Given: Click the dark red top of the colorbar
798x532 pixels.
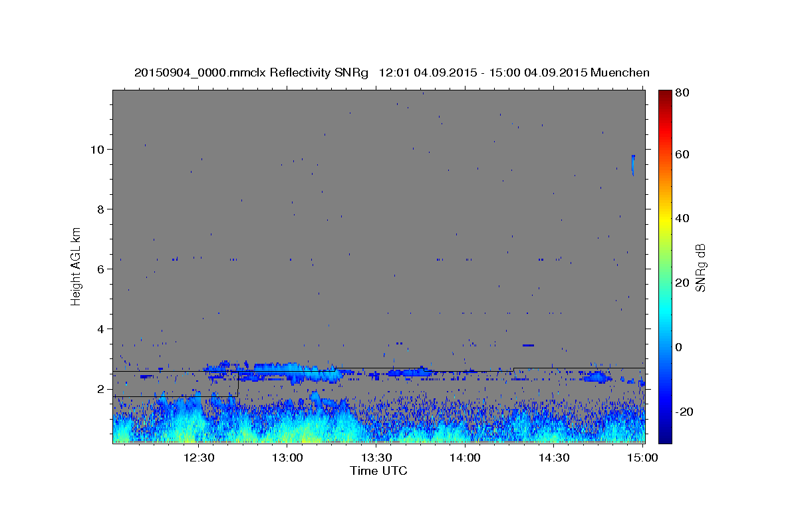Looking at the screenshot, I should (x=664, y=94).
